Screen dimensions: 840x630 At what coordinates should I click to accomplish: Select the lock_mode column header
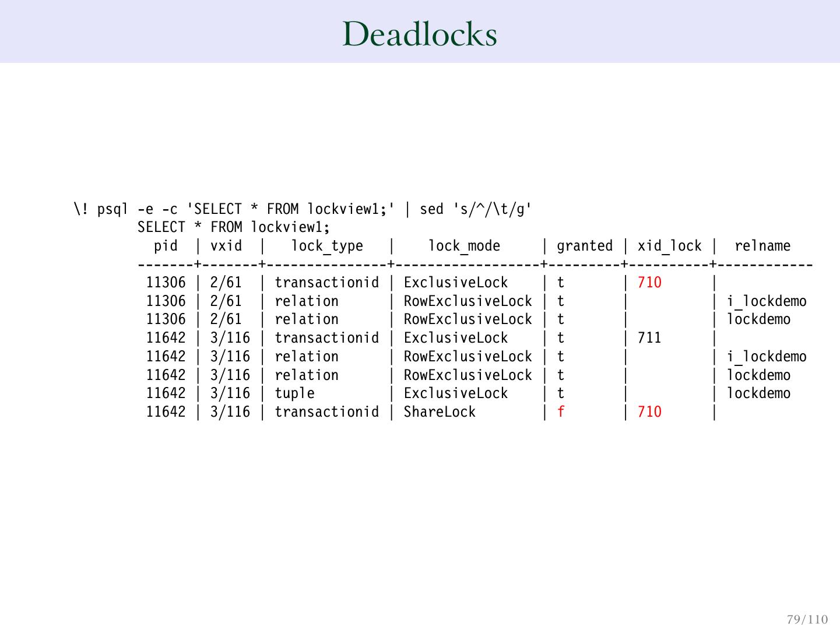[x=464, y=246]
